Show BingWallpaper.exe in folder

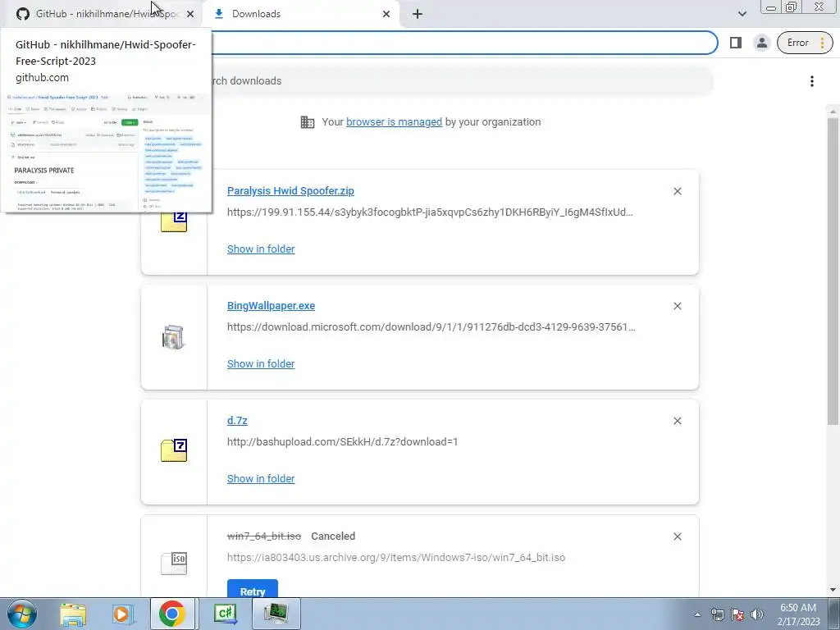261,363
